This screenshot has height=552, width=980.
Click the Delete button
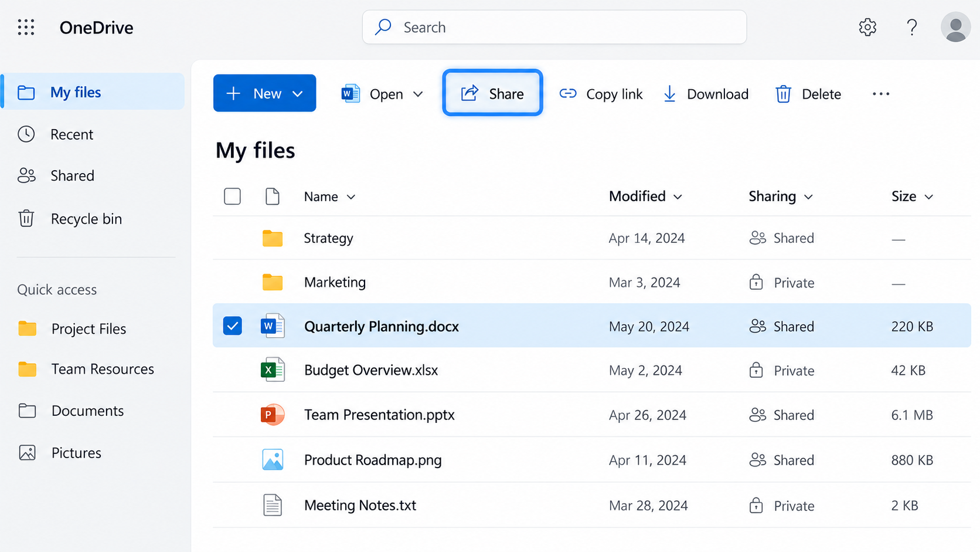[x=808, y=94]
